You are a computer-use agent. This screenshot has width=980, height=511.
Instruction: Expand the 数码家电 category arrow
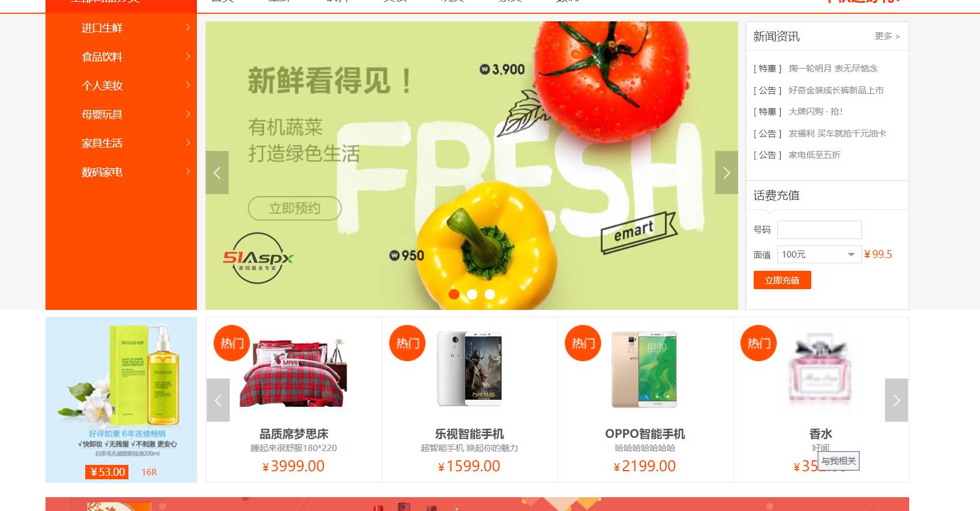188,172
